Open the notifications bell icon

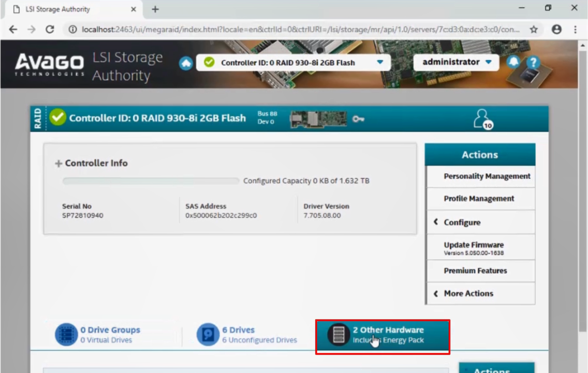pos(513,62)
